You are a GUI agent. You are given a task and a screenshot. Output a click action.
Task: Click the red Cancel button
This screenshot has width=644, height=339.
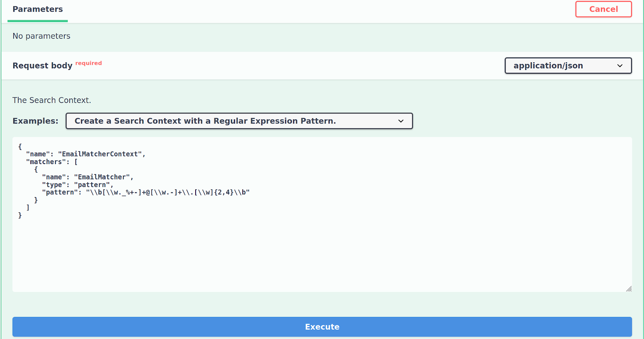(x=603, y=9)
